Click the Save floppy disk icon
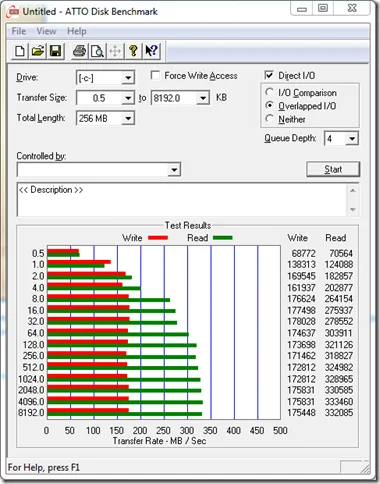 pos(55,51)
